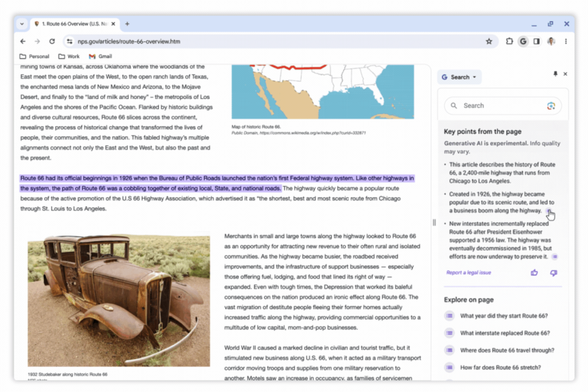Image resolution: width=588 pixels, height=392 pixels.
Task: Click key point starting 'Created in 1926'
Action: coord(501,203)
